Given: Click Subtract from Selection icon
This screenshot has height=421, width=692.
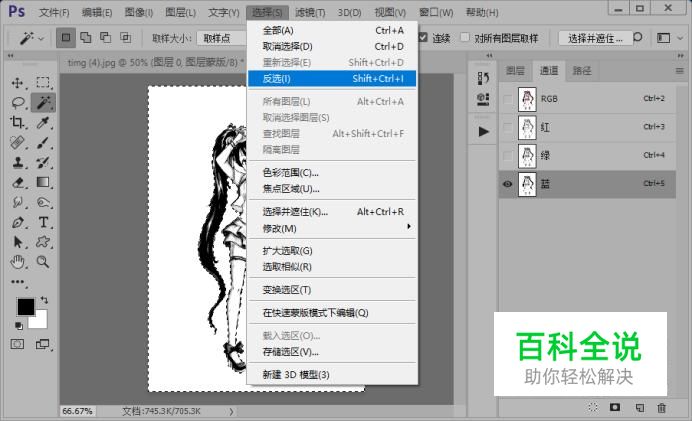Looking at the screenshot, I should pos(105,38).
